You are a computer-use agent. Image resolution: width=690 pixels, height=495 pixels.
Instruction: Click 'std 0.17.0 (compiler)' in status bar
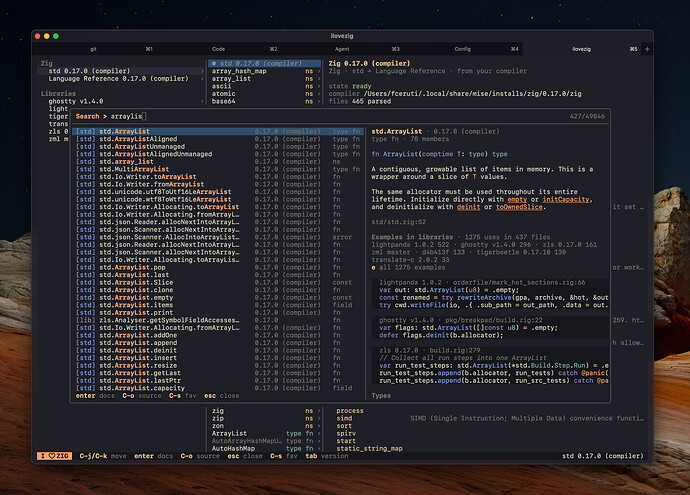pyautogui.click(x=602, y=456)
